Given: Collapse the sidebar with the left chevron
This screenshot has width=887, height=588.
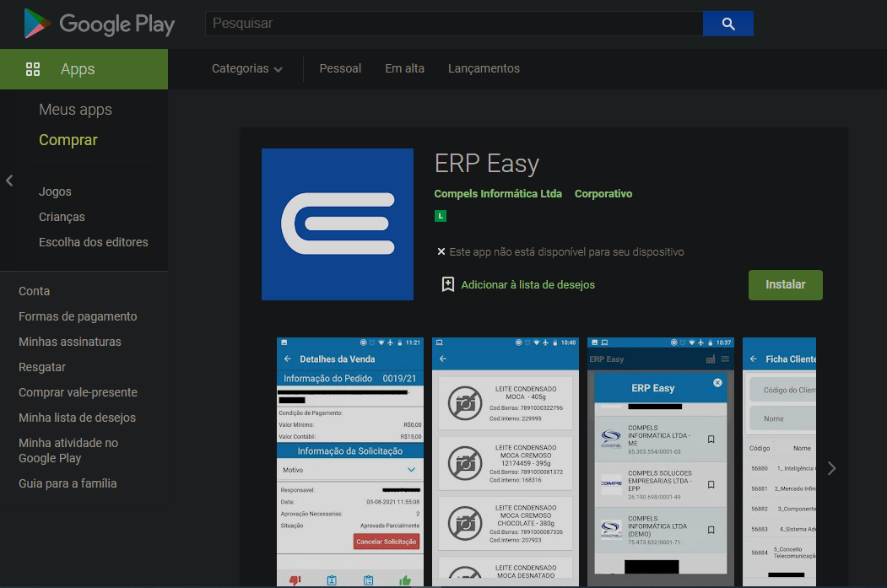Looking at the screenshot, I should (9, 181).
